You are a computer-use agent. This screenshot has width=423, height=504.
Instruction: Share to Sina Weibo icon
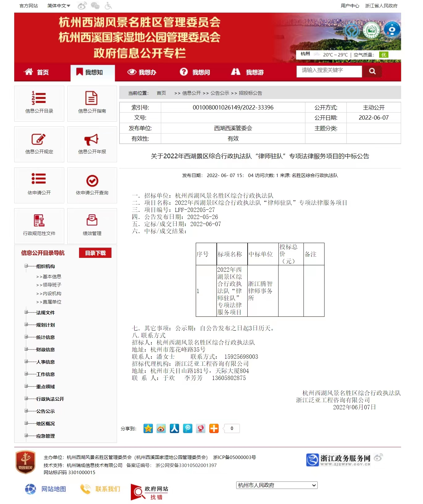coord(161,428)
